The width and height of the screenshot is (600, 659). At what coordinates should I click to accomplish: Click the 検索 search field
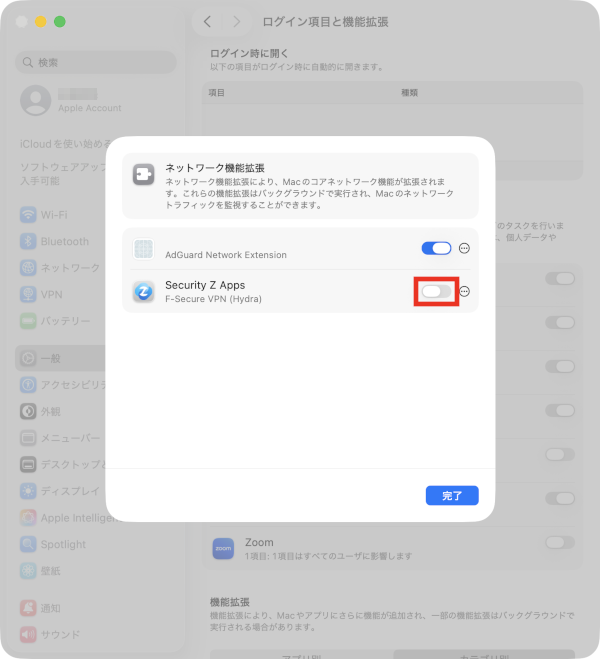pos(96,62)
